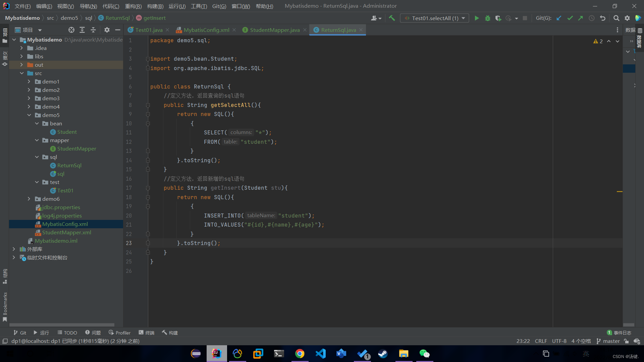Expand the out folder
The width and height of the screenshot is (644, 362).
pyautogui.click(x=21, y=65)
